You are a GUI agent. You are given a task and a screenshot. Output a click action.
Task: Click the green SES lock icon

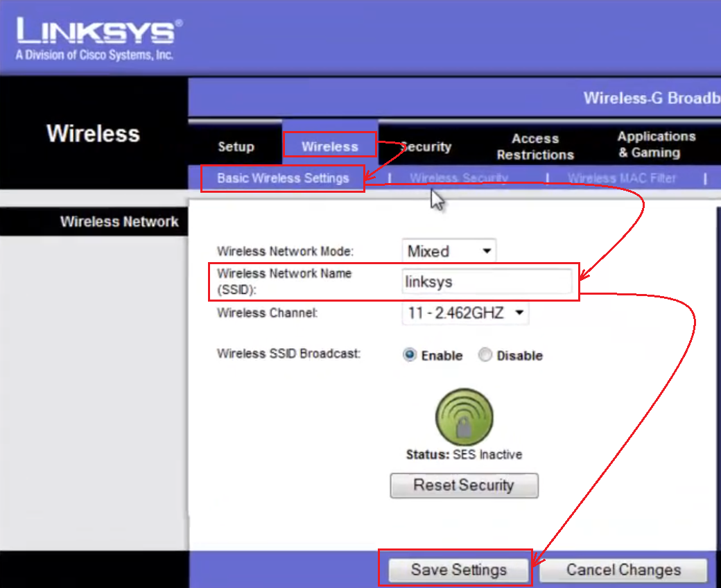point(464,417)
